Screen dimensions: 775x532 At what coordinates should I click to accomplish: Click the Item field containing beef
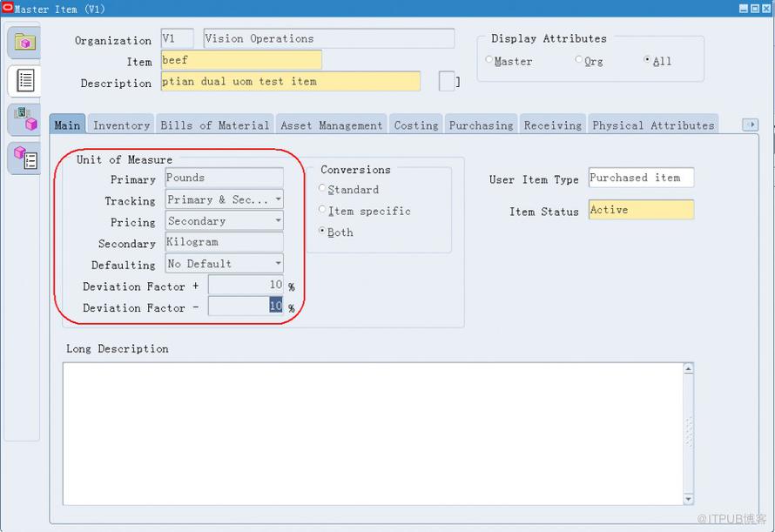click(241, 60)
